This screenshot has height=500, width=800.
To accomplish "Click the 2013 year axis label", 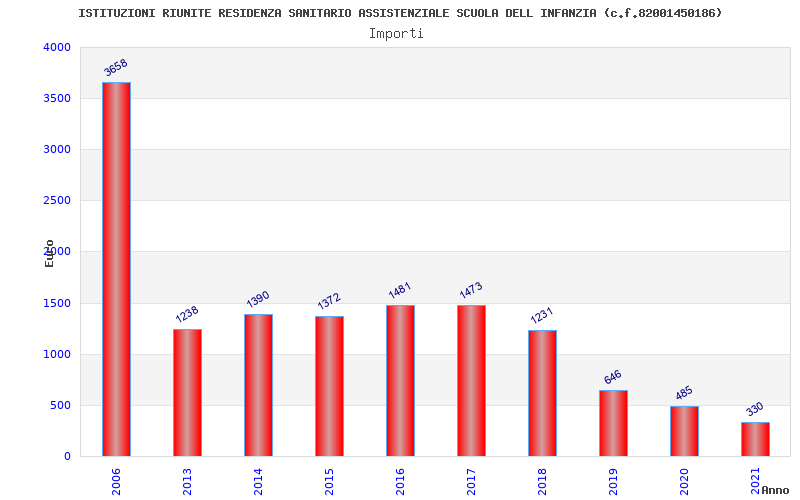I will 187,481.
